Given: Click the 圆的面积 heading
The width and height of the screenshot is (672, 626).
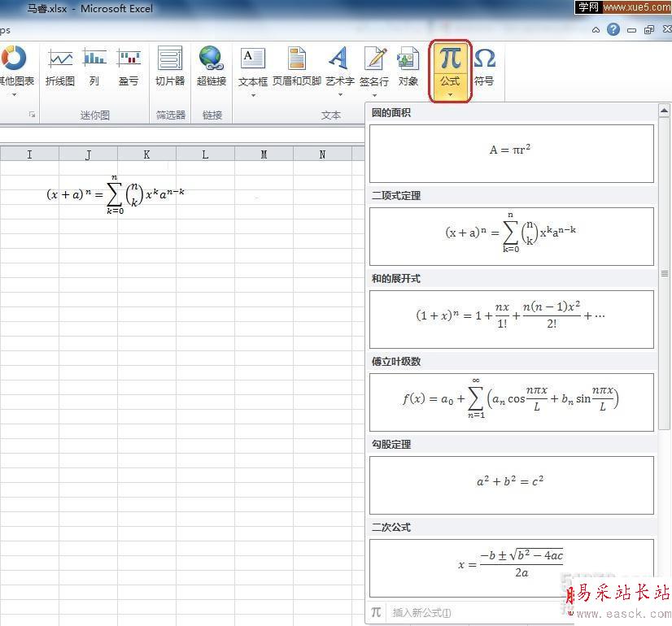Looking at the screenshot, I should 391,113.
